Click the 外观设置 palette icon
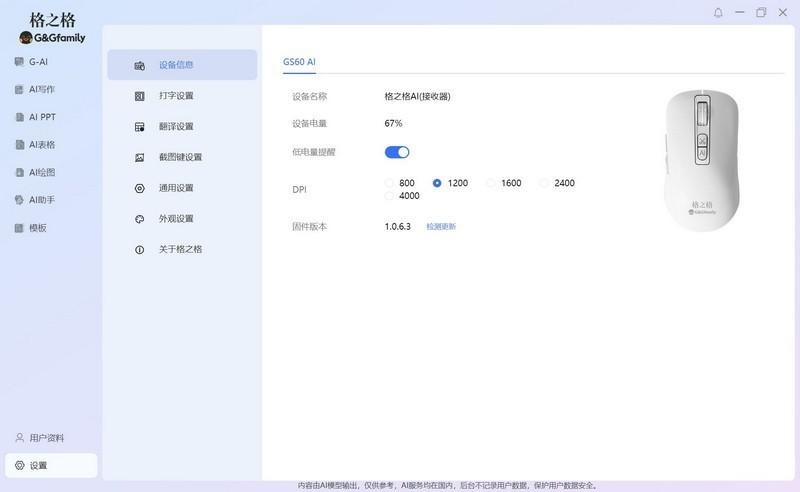The height and width of the screenshot is (492, 800). [x=139, y=219]
